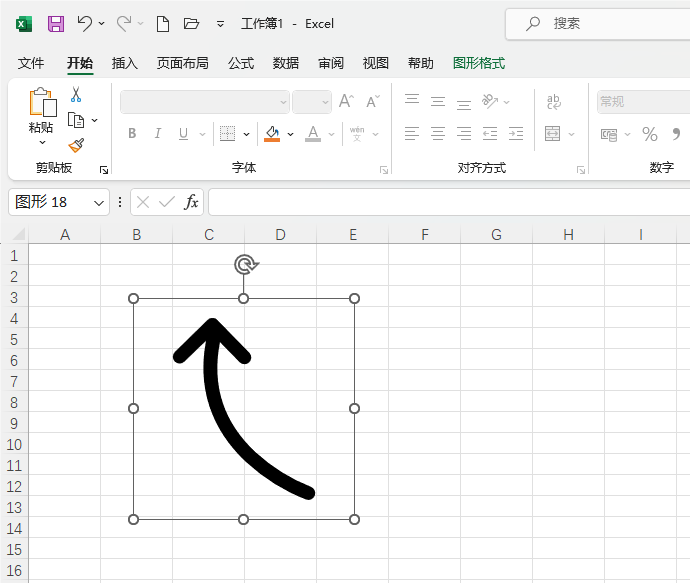Toggle align text left
Image resolution: width=690 pixels, height=583 pixels.
pyautogui.click(x=412, y=133)
